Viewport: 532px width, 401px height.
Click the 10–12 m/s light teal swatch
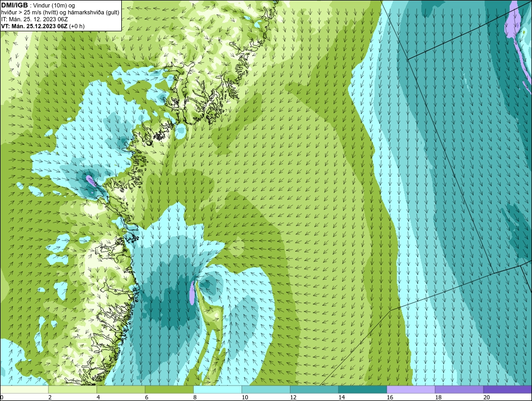[266, 389]
